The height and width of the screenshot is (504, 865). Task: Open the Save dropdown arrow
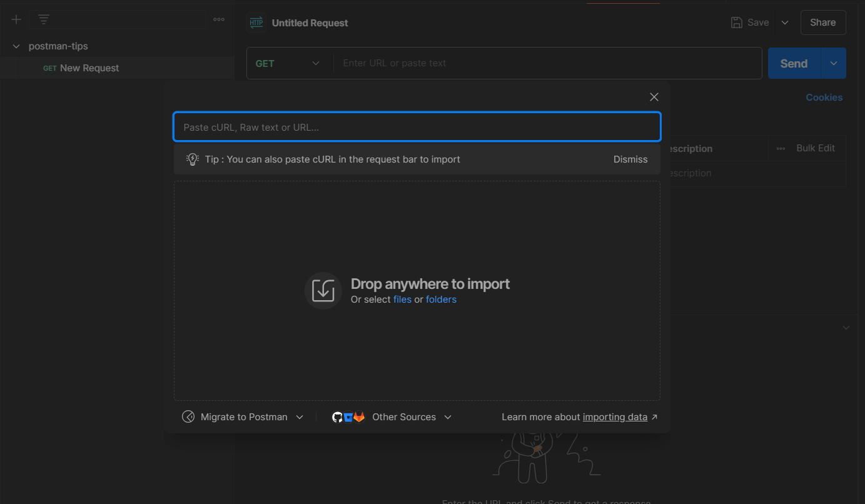785,23
